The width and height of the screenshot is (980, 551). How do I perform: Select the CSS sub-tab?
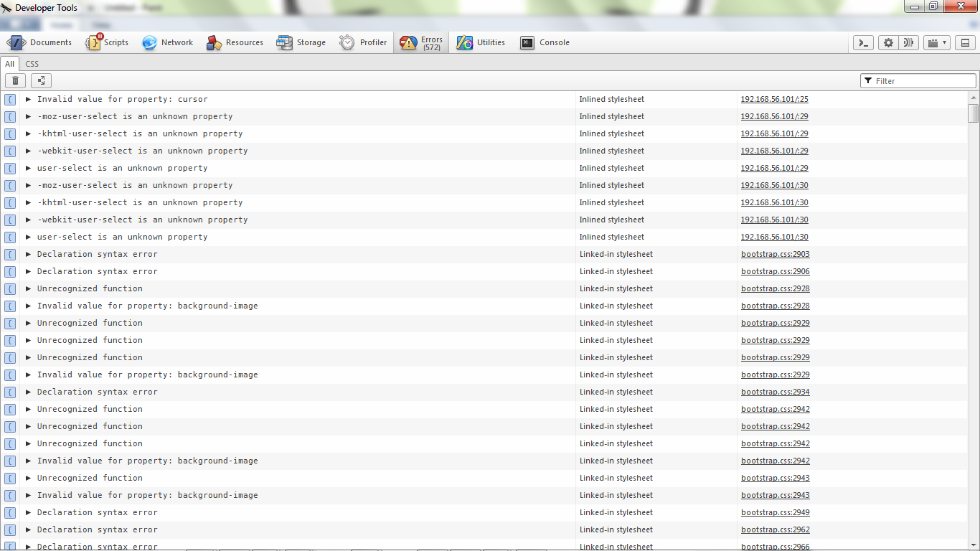click(x=32, y=64)
